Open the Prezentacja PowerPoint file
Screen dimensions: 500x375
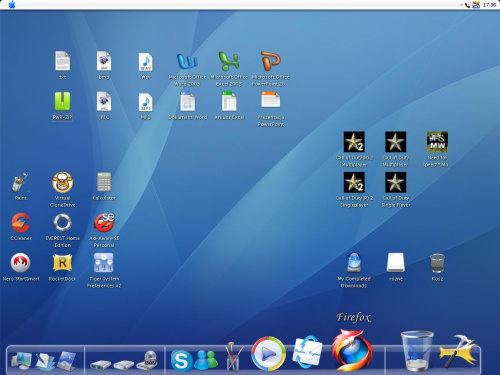[271, 100]
